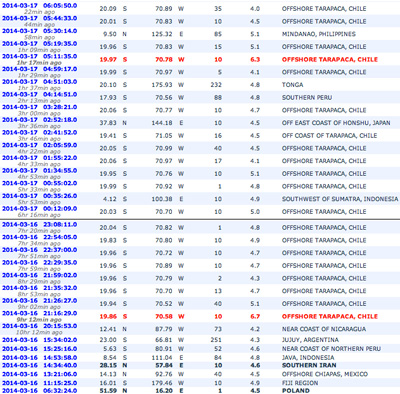Click longitude 179.46 in the Fiji row
Image resolution: width=400 pixels, height=394 pixels.
162,383
